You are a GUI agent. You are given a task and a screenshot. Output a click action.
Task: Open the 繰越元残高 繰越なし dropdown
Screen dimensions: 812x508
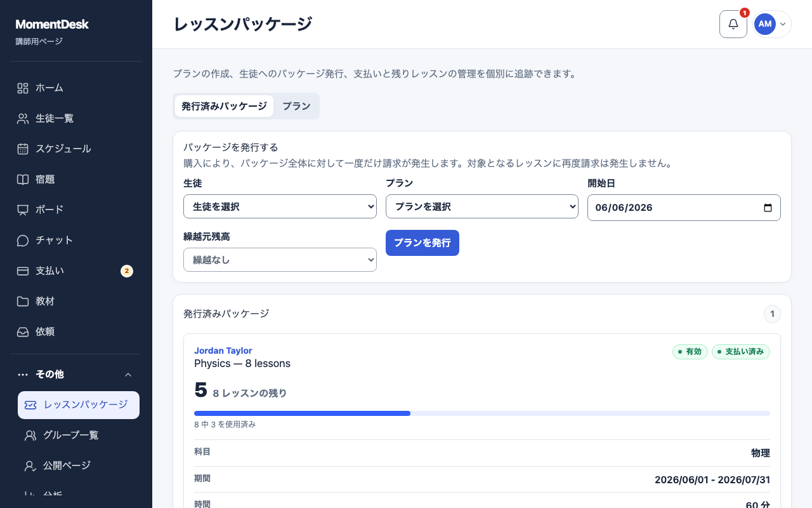(280, 260)
